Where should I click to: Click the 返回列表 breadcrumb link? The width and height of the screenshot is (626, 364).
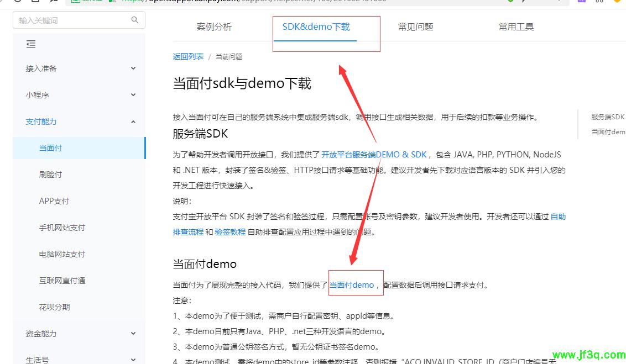[x=188, y=56]
